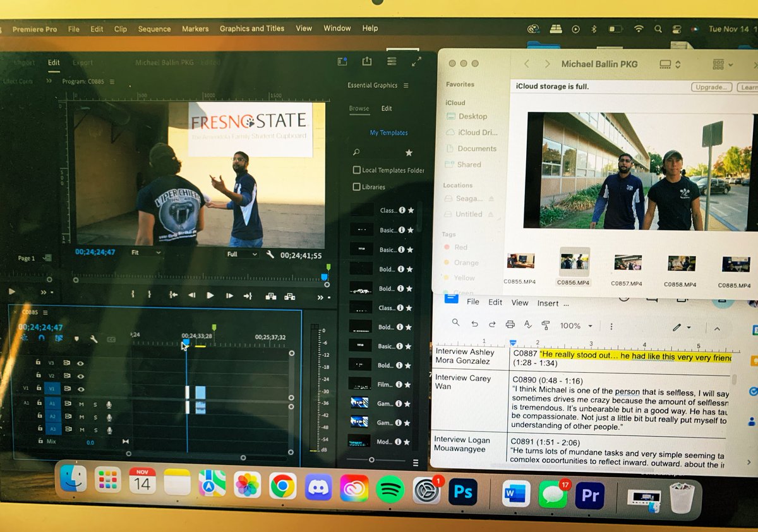Screen dimensions: 758x532
Task: Toggle the V3 track lock
Action: point(38,363)
